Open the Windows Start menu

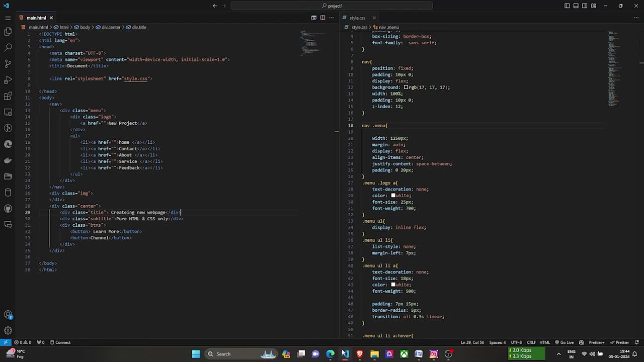pyautogui.click(x=196, y=354)
